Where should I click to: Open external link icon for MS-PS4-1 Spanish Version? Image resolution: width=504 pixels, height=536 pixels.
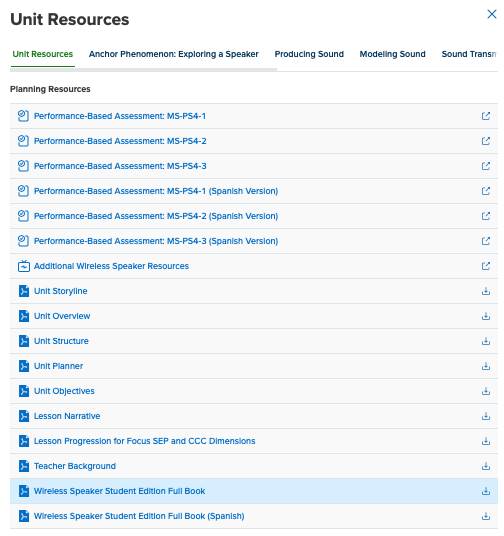(x=486, y=191)
